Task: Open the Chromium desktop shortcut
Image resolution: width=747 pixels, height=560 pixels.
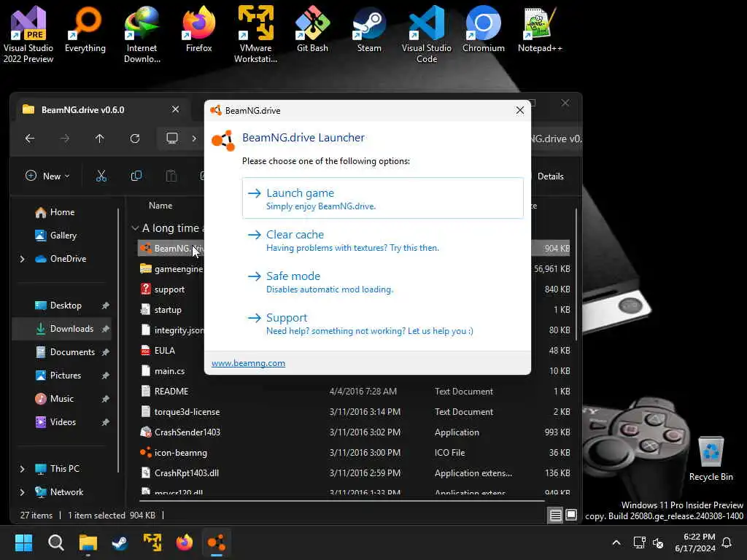Action: [x=483, y=29]
